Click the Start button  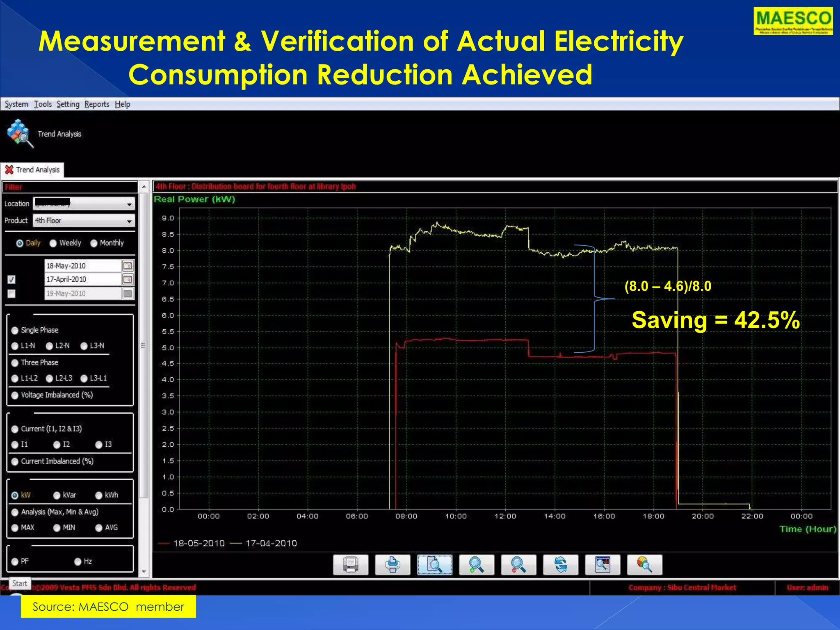pyautogui.click(x=20, y=583)
